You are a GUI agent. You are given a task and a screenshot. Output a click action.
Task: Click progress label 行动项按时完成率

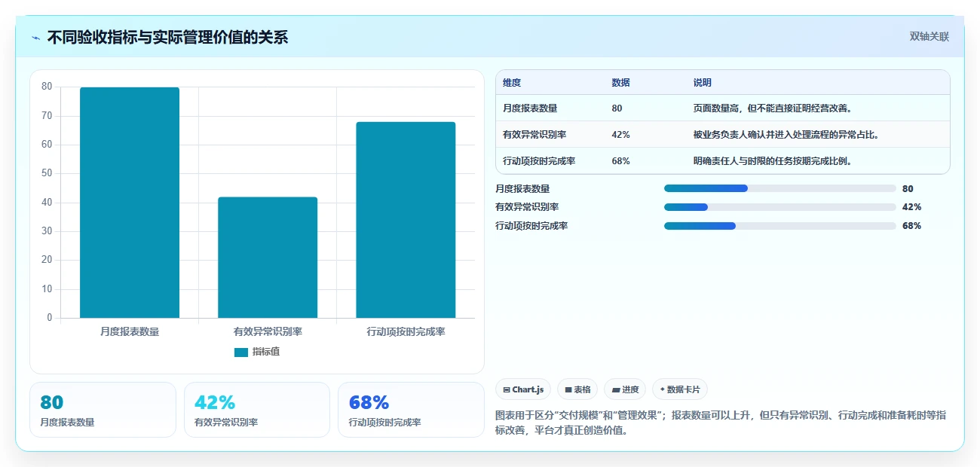[531, 226]
